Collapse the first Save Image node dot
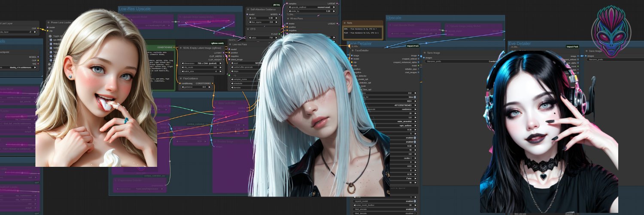The width and height of the screenshot is (644, 215). 424,52
